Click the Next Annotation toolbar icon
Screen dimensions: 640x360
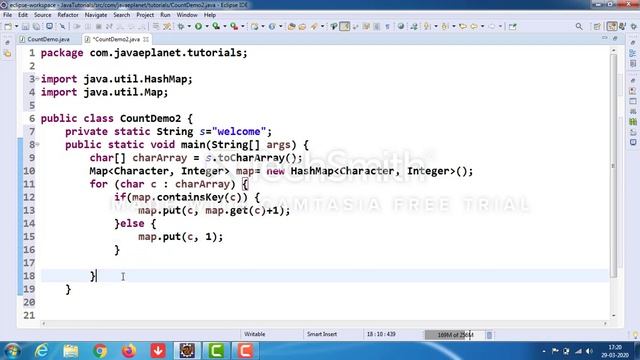tap(427, 27)
